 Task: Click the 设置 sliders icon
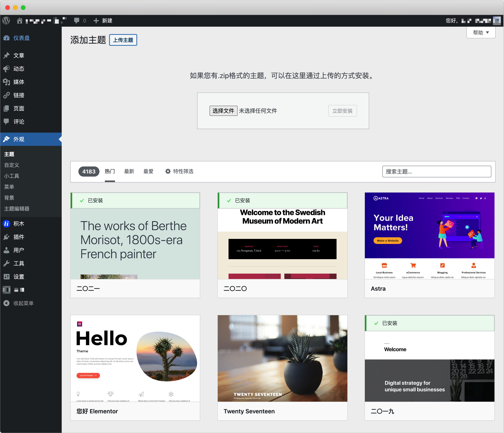tap(7, 277)
